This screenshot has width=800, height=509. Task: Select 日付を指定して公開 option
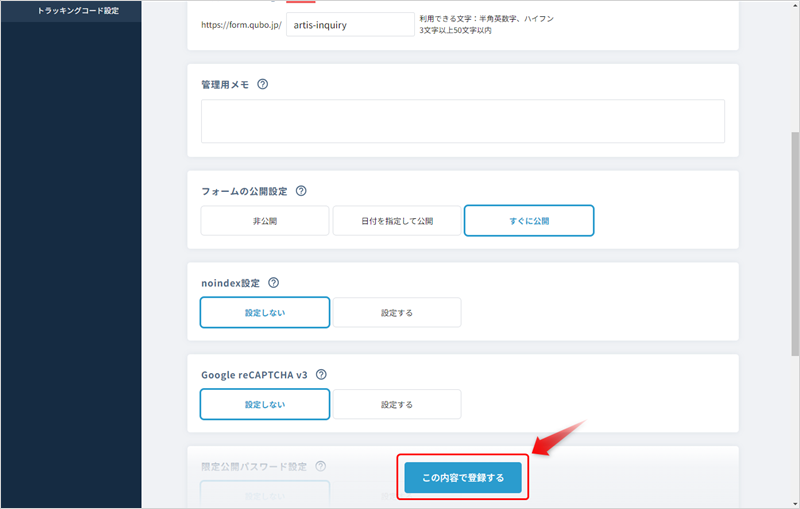(397, 221)
